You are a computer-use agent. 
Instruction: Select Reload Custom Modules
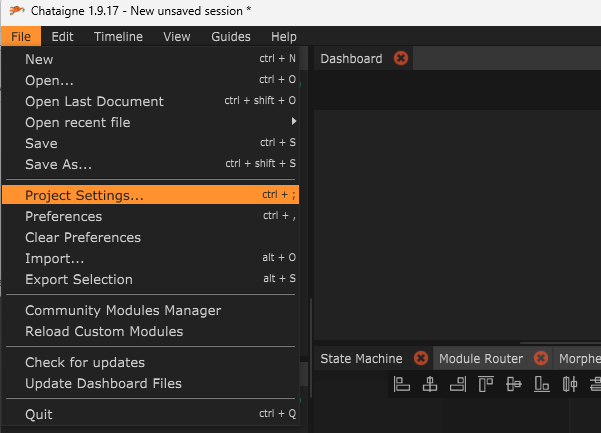pyautogui.click(x=150, y=331)
